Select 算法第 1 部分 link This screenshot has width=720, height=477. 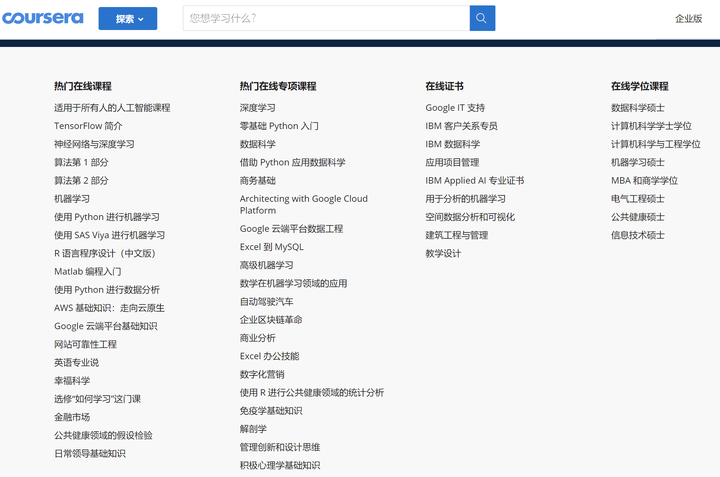[x=81, y=163]
